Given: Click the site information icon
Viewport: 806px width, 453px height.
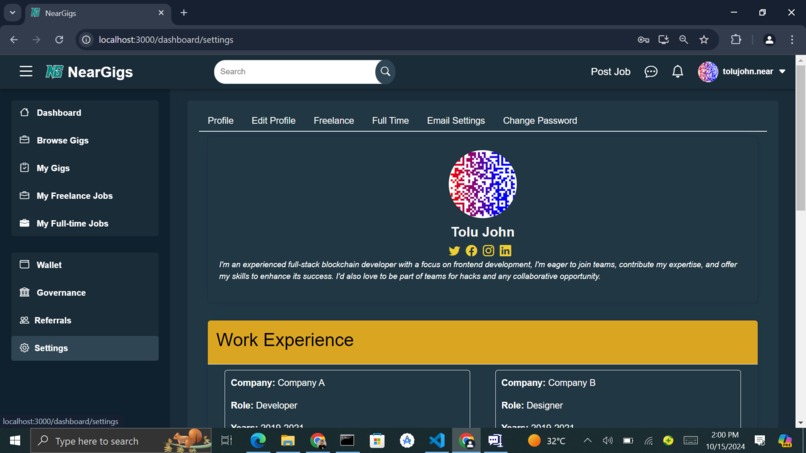Looking at the screenshot, I should click(86, 40).
